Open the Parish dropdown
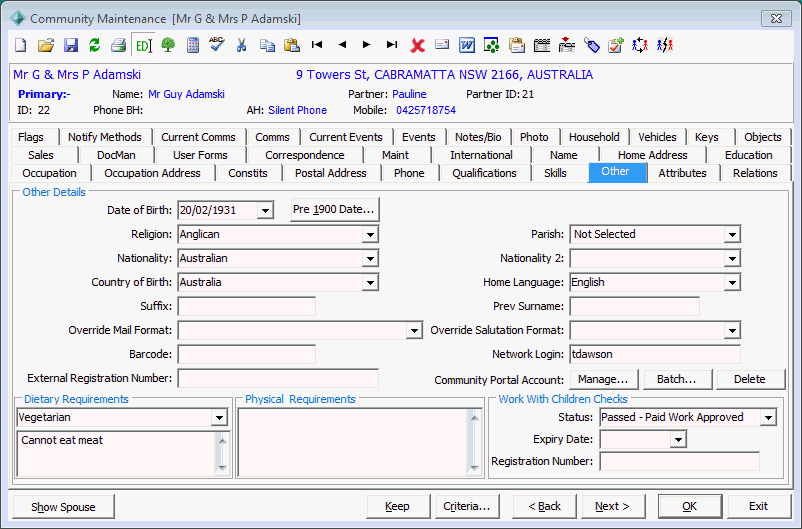This screenshot has height=529, width=802. (x=732, y=234)
